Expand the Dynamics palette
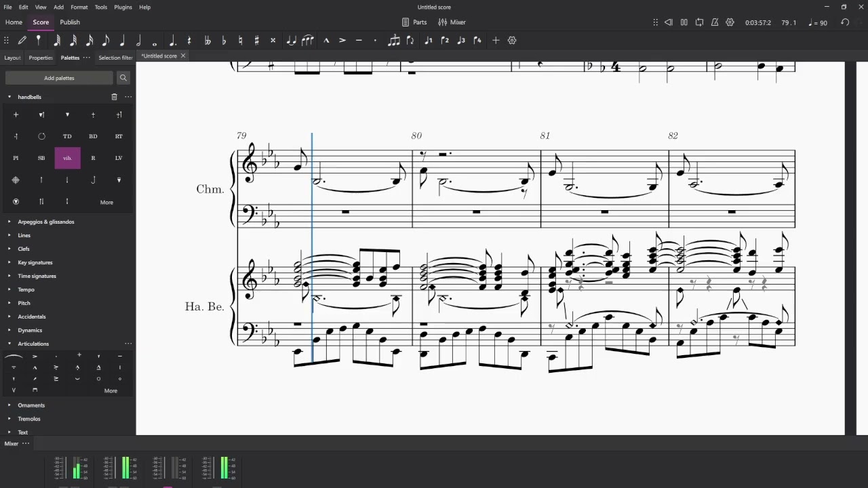Screen dimensions: 868x488 pyautogui.click(x=9, y=330)
